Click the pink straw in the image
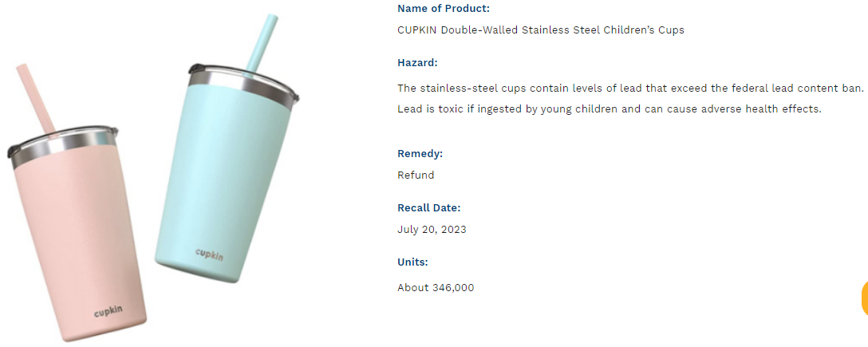The image size is (868, 347). [37, 100]
